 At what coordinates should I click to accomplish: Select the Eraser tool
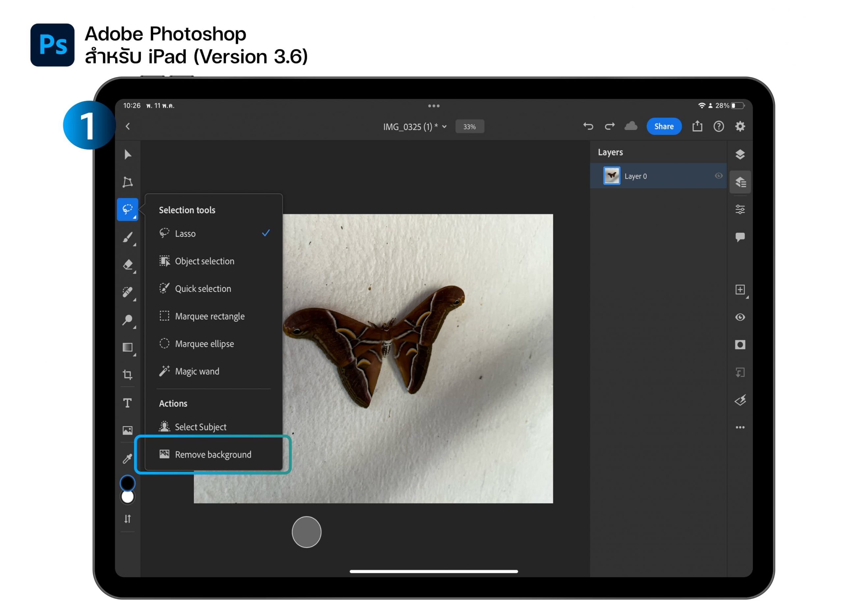(128, 265)
